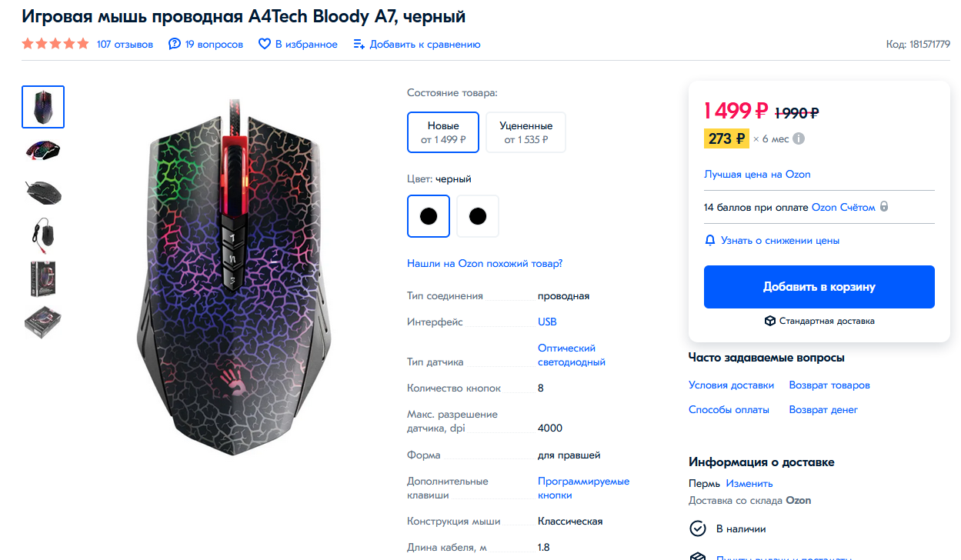This screenshot has height=560, width=961.
Task: Click the heart icon for favorites
Action: (x=265, y=45)
